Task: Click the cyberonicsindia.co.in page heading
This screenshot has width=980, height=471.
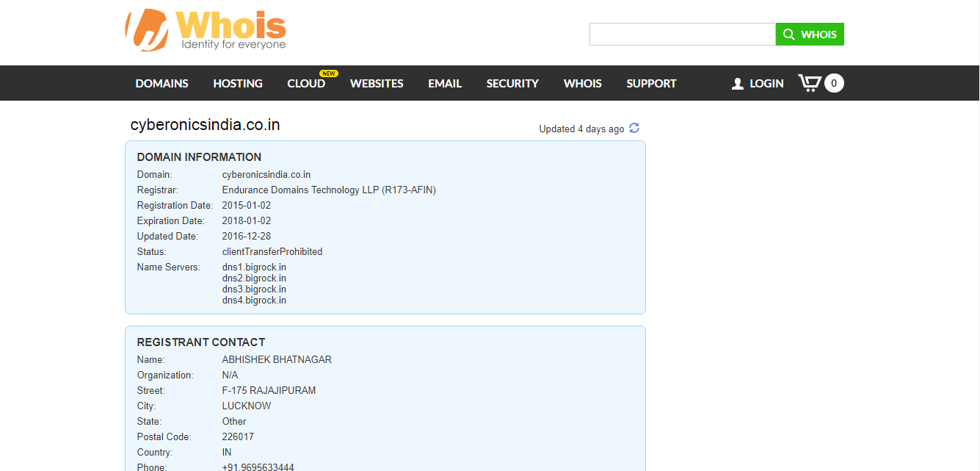Action: pyautogui.click(x=206, y=125)
